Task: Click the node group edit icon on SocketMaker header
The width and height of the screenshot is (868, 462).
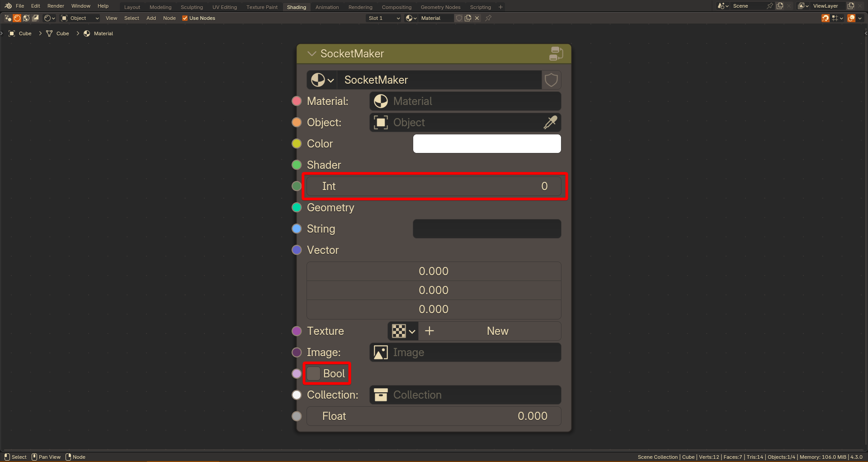Action: [x=556, y=53]
